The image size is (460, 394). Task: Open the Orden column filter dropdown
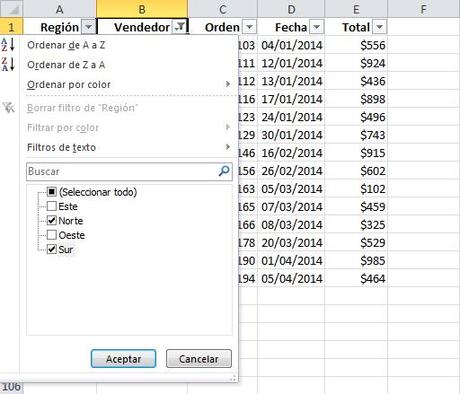point(249,27)
